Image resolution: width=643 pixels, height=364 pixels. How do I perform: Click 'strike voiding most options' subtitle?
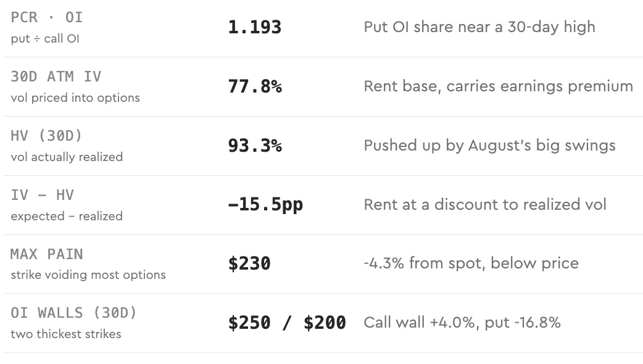click(88, 275)
